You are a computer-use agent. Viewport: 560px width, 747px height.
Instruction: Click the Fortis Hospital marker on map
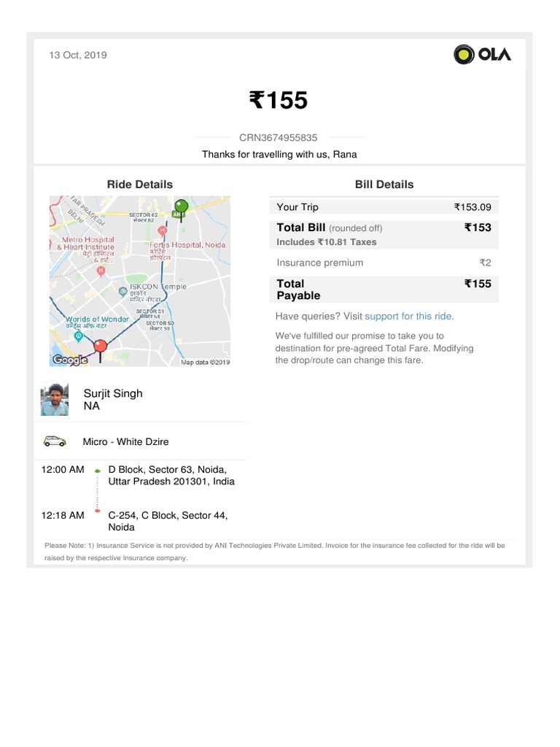click(163, 231)
